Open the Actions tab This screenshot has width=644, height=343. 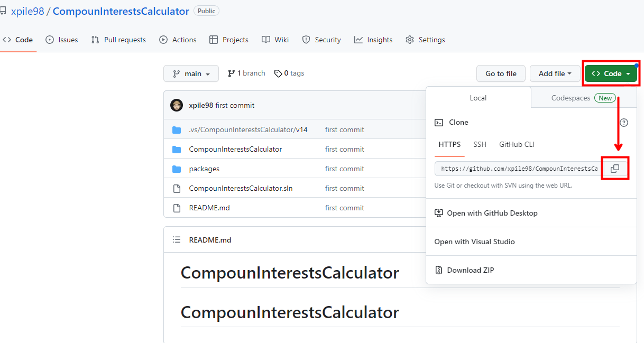click(178, 40)
